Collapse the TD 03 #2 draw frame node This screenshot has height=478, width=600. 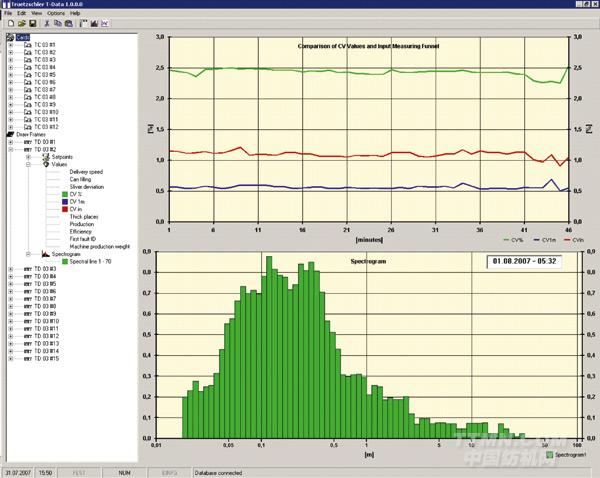(x=11, y=149)
